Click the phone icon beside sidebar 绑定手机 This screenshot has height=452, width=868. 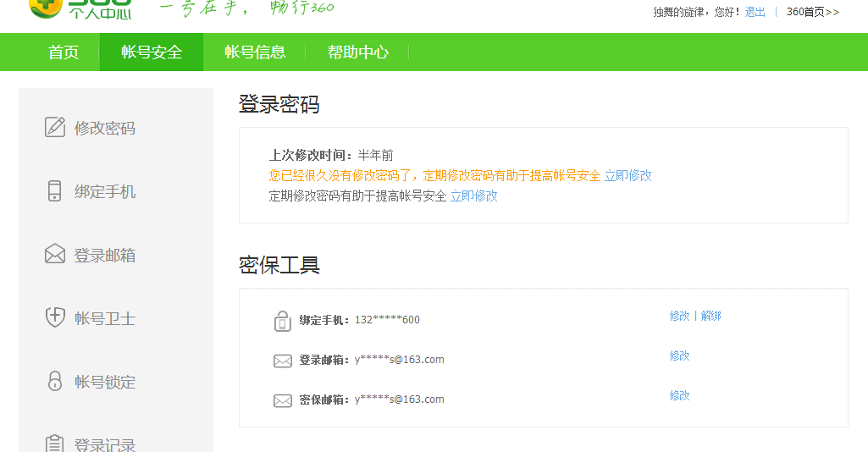(54, 190)
